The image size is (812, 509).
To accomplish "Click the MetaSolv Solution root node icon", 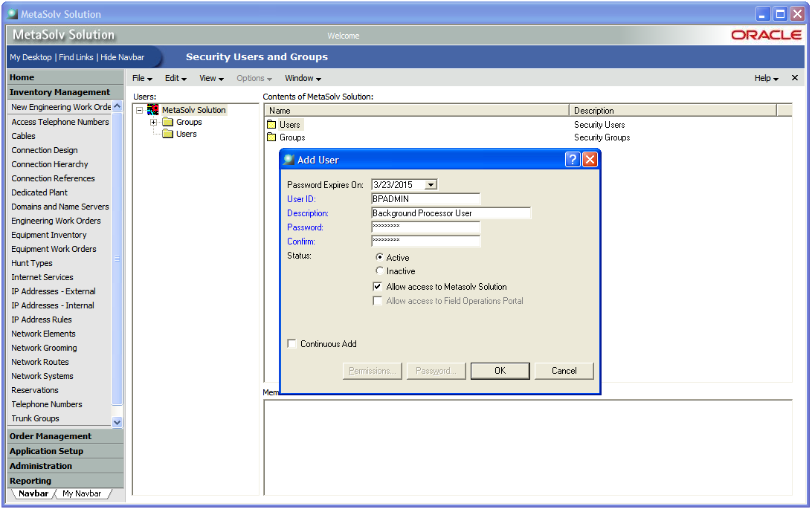I will click(x=153, y=108).
